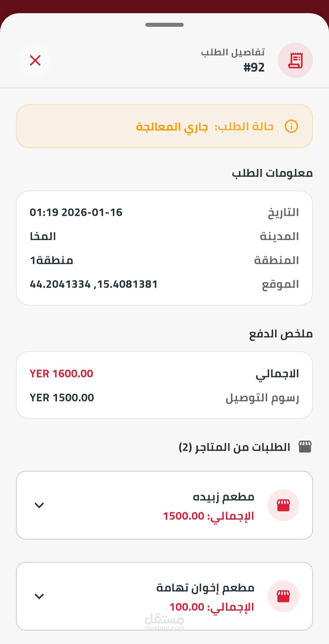Expand the مطعم إخوان تهامة order chevron
The height and width of the screenshot is (644, 329).
point(39,596)
